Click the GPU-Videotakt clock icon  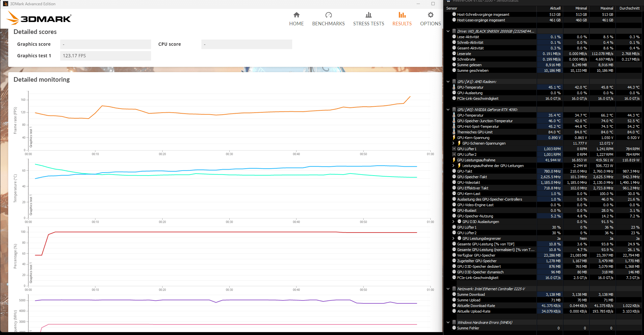(x=454, y=182)
